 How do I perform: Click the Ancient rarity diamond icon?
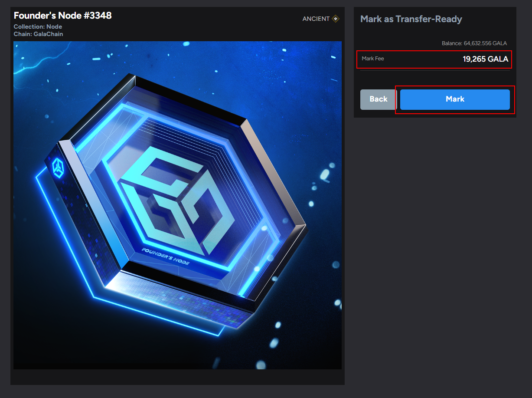tap(336, 19)
